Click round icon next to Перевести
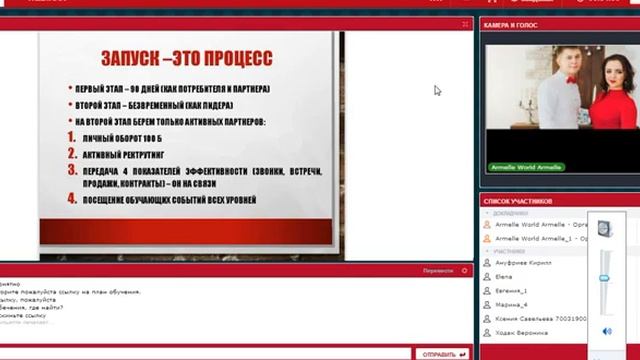 [x=464, y=271]
